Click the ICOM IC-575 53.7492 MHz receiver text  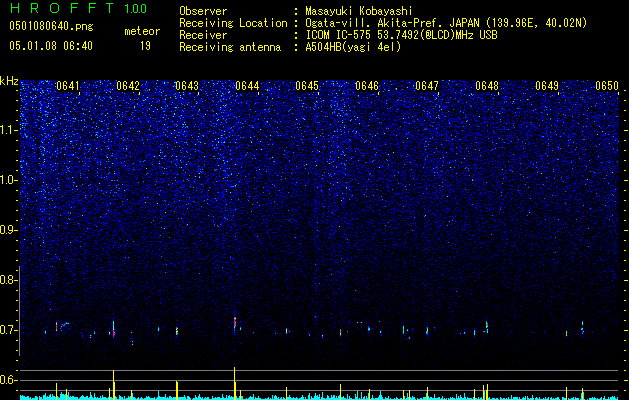tap(401, 35)
